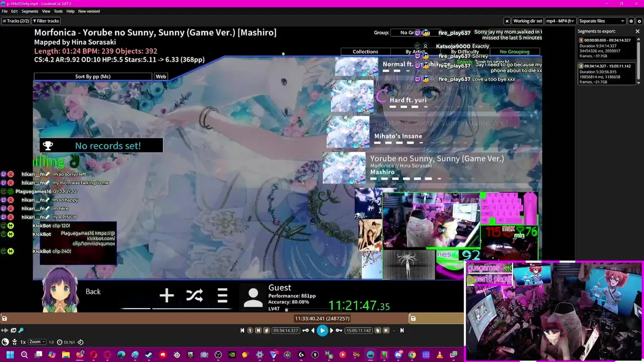The height and width of the screenshot is (362, 644).
Task: Toggle the simple mode icon beside 1x
Action: 15,342
